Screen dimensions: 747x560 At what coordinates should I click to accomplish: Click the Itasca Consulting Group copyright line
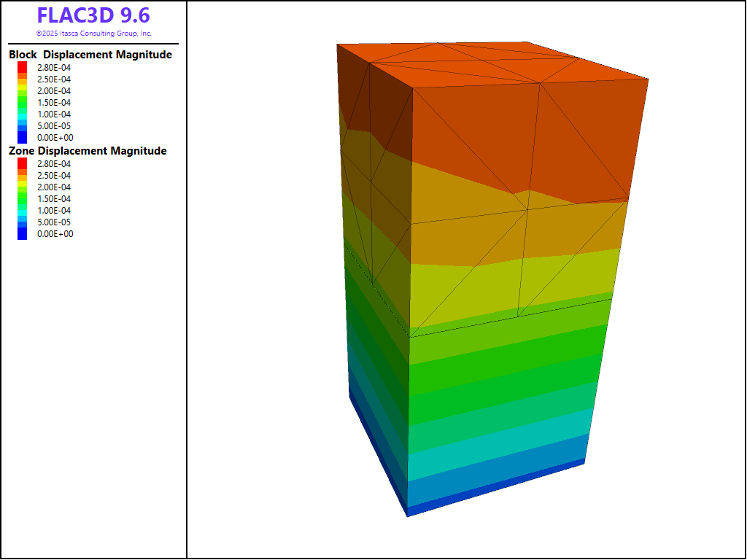coord(93,34)
